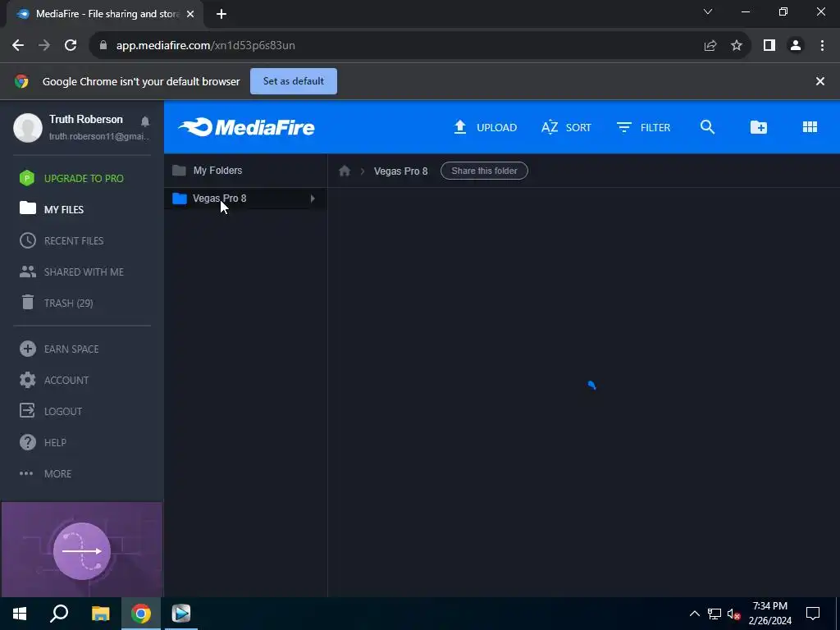Go back using the browser back arrow
This screenshot has width=840, height=630.
tap(18, 45)
